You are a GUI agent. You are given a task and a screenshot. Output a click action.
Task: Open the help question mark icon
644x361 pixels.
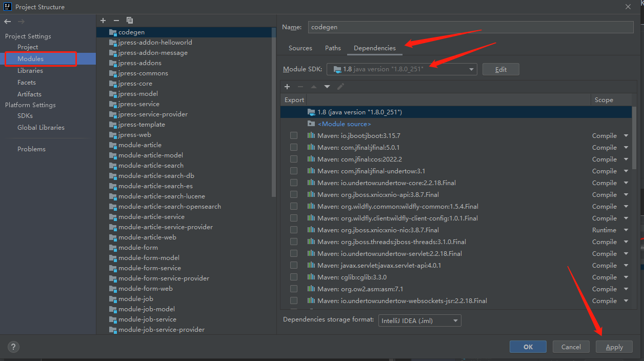pos(13,347)
